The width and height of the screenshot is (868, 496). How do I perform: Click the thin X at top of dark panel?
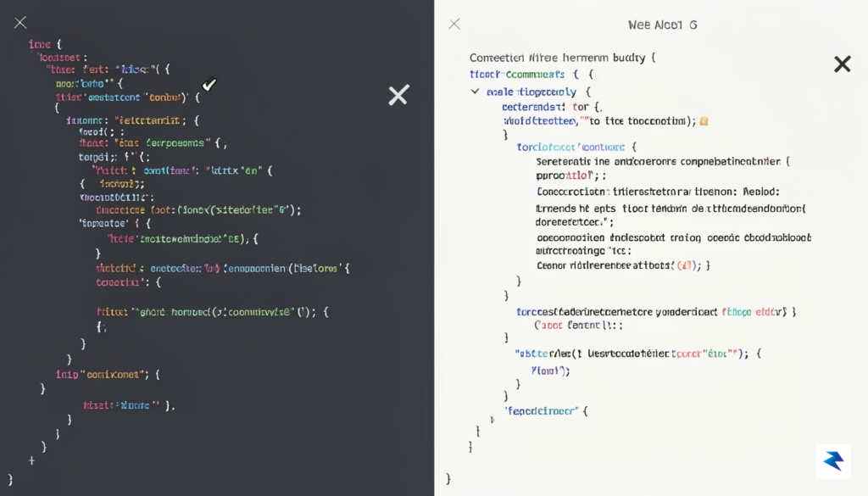click(20, 23)
